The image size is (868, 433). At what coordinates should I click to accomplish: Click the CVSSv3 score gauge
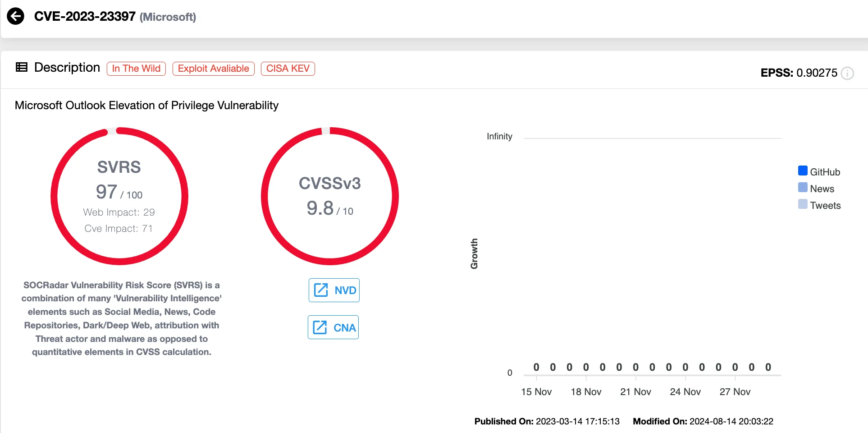click(330, 196)
